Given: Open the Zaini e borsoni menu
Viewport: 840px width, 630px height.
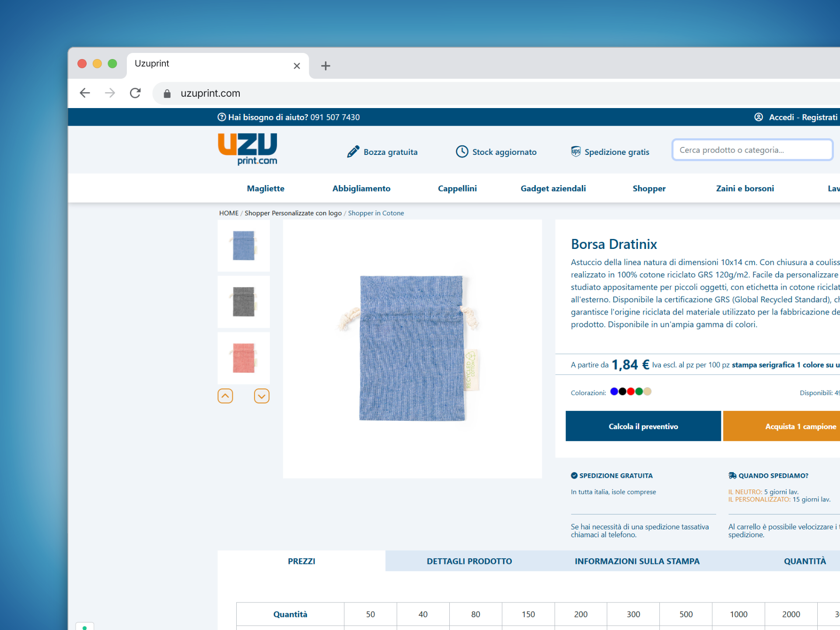Looking at the screenshot, I should tap(745, 189).
